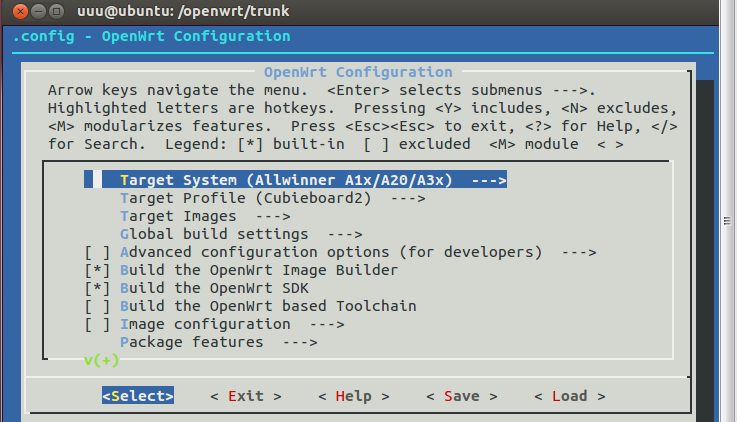Click the Load button
The image size is (737, 422).
coord(570,396)
